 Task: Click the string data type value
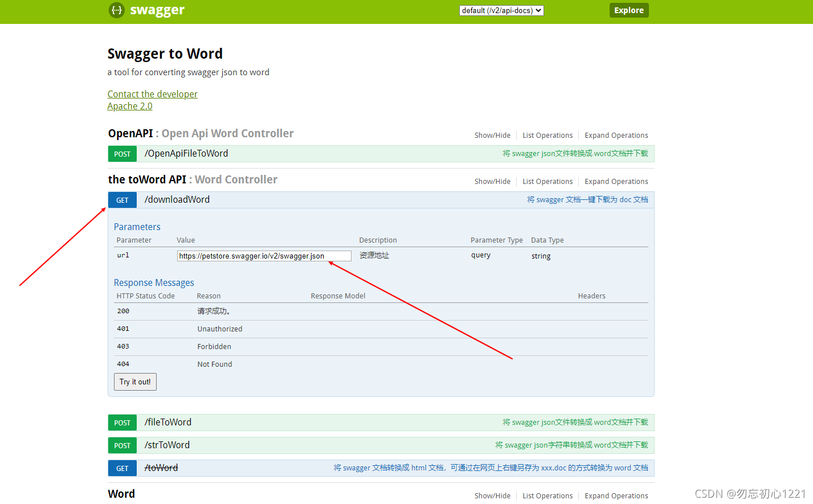click(x=541, y=256)
